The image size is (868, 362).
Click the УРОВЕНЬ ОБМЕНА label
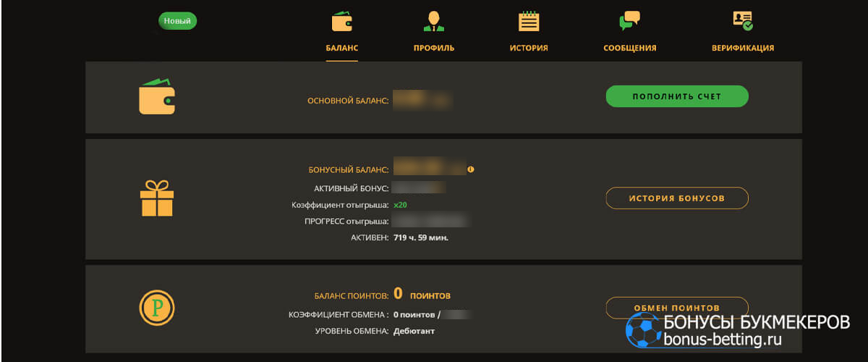(x=352, y=332)
